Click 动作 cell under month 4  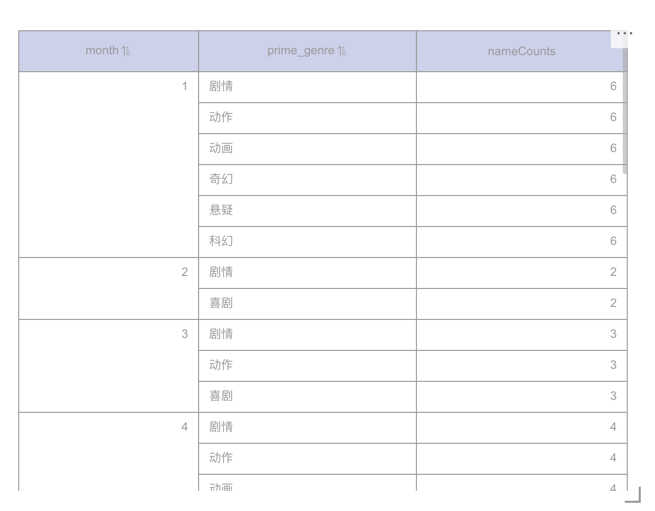coord(221,458)
